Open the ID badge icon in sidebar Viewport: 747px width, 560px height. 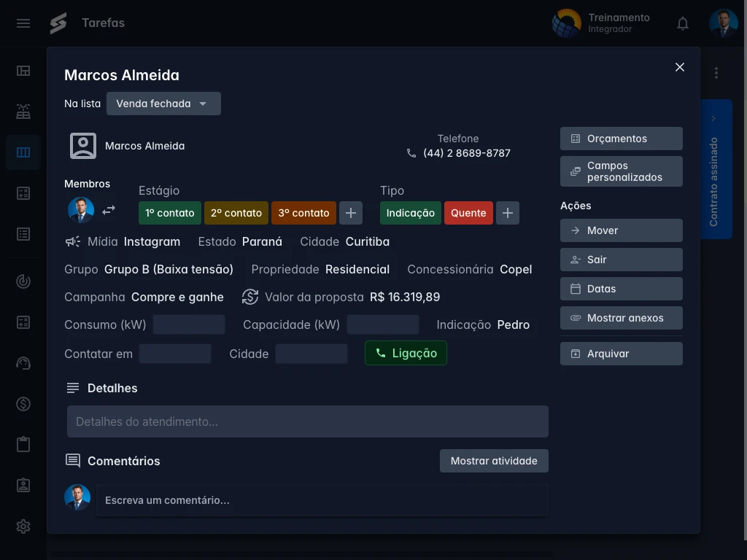23,485
